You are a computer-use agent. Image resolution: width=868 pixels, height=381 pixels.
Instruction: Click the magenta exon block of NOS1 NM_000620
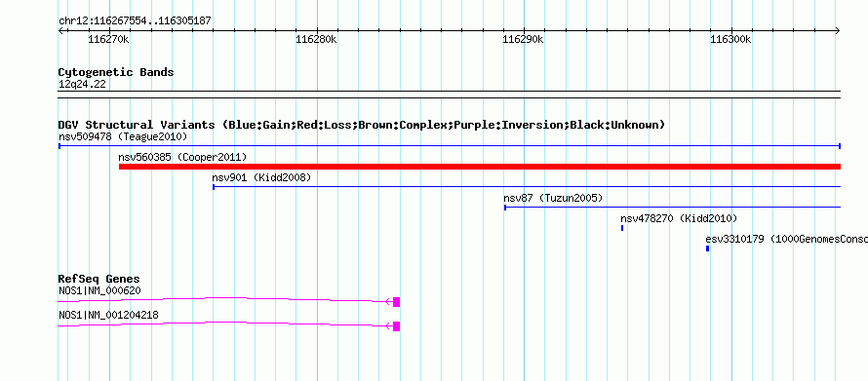point(396,302)
